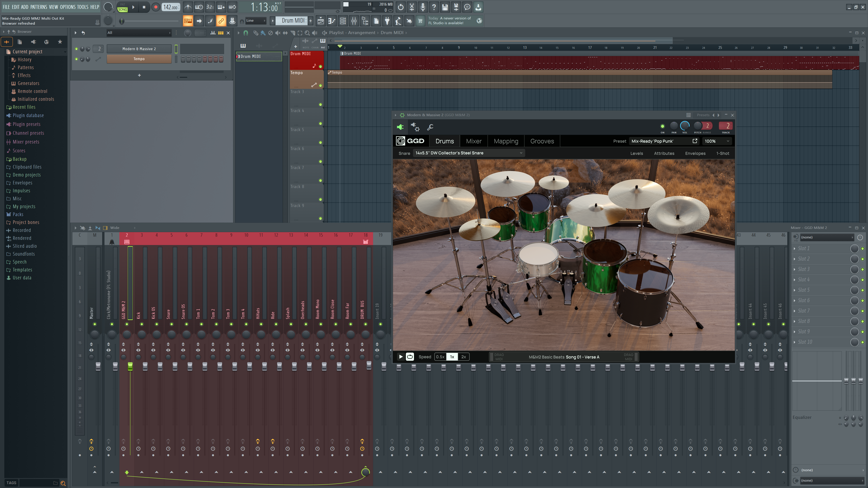Click the Attributes link in plugin
This screenshot has height=488, width=868.
(x=664, y=153)
